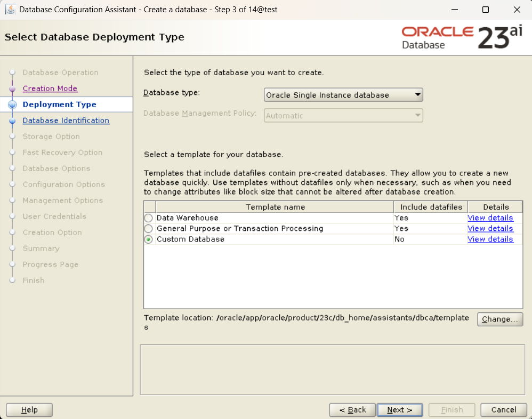This screenshot has height=419, width=532.
Task: Click the Custom Database template name
Action: click(190, 239)
